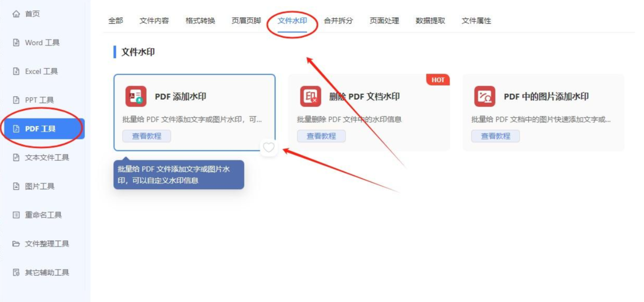Select 其它辅助工具 in sidebar

tap(47, 272)
